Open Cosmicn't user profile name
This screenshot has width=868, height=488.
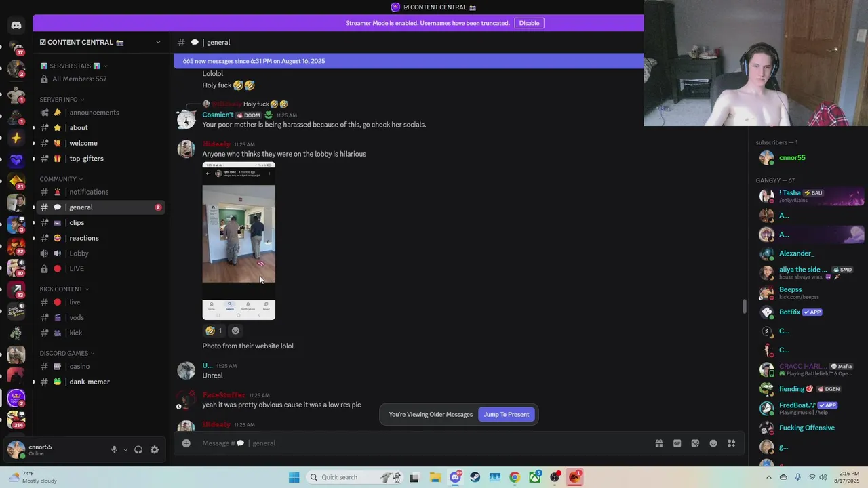coord(218,115)
